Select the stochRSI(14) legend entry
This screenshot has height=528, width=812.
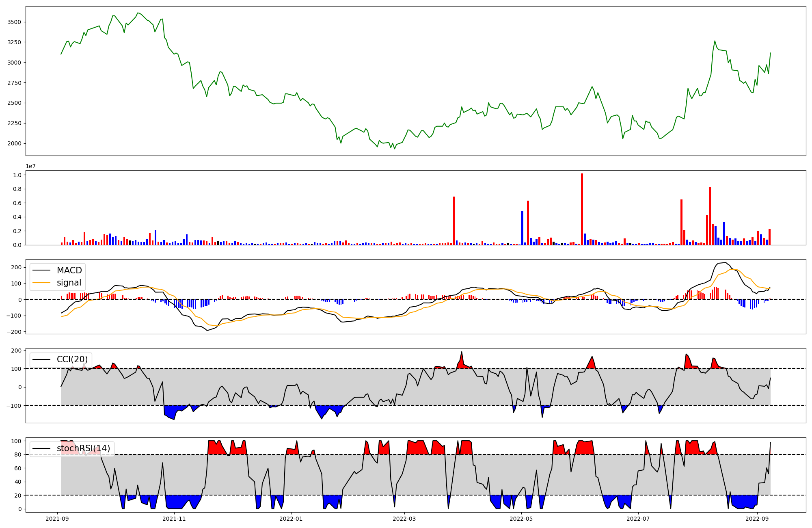coord(83,448)
